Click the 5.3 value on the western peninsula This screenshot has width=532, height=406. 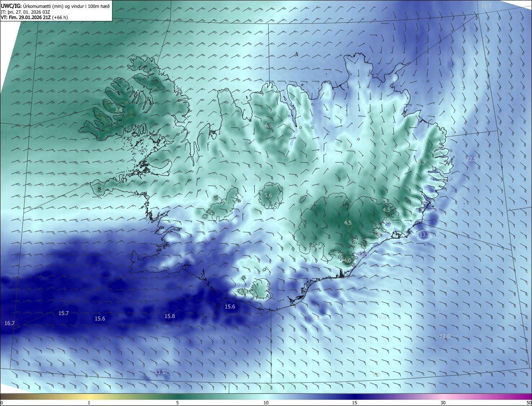99,189
